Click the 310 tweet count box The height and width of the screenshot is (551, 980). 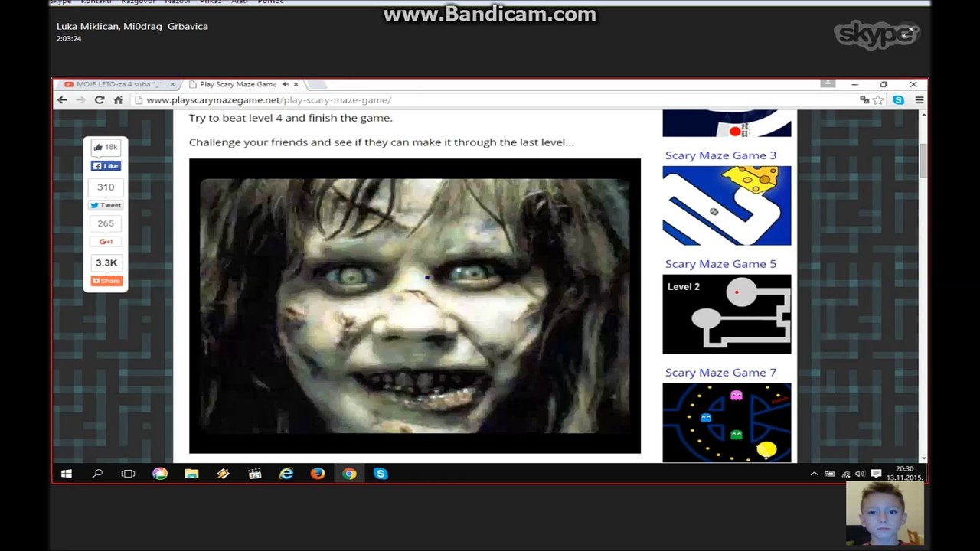[x=106, y=187]
